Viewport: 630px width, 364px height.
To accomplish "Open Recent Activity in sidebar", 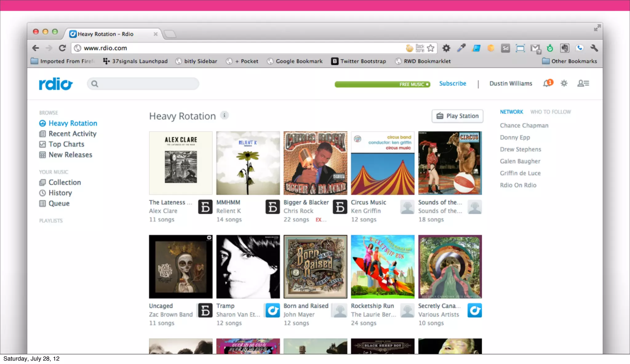I will [x=72, y=134].
